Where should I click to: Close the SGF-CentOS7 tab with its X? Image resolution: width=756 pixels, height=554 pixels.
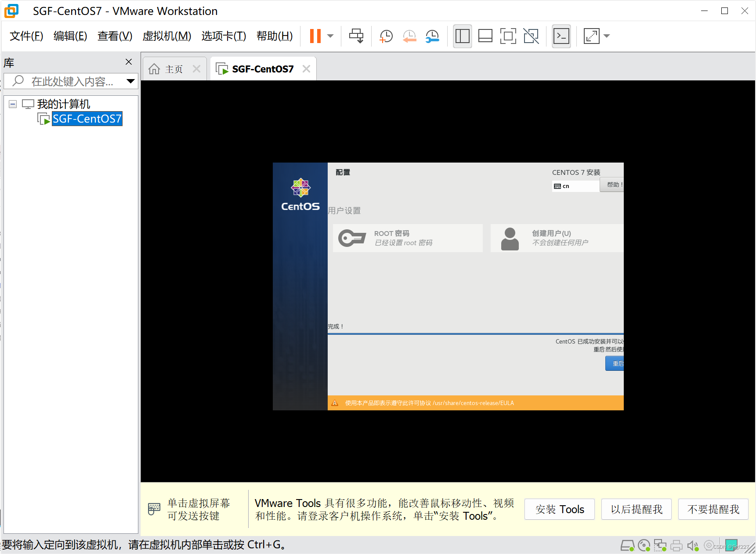click(x=306, y=69)
